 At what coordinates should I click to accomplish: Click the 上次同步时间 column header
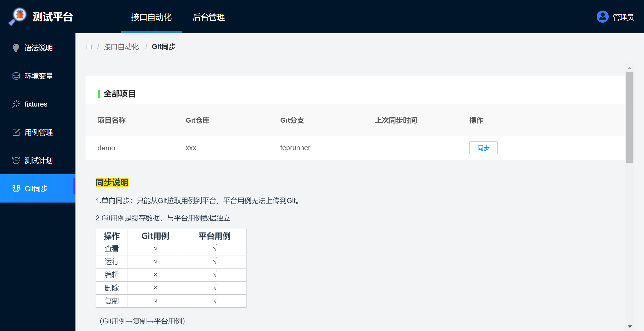(396, 120)
